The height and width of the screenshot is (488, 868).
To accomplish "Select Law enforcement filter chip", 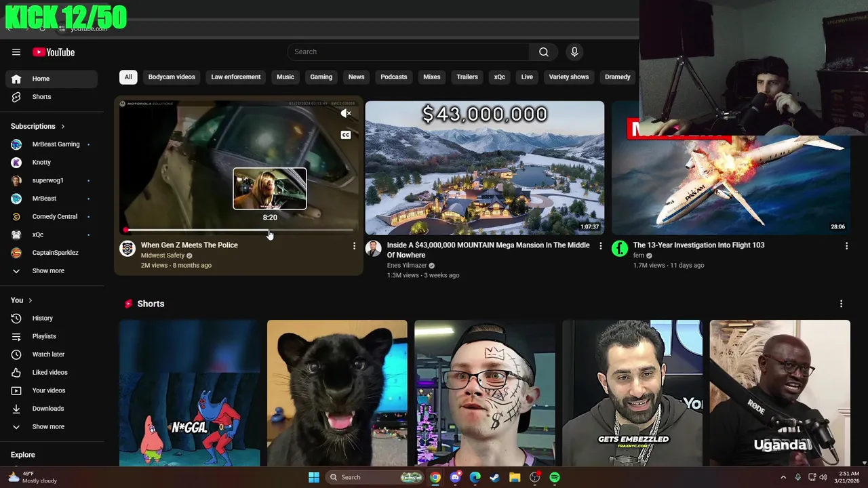I will coord(235,77).
